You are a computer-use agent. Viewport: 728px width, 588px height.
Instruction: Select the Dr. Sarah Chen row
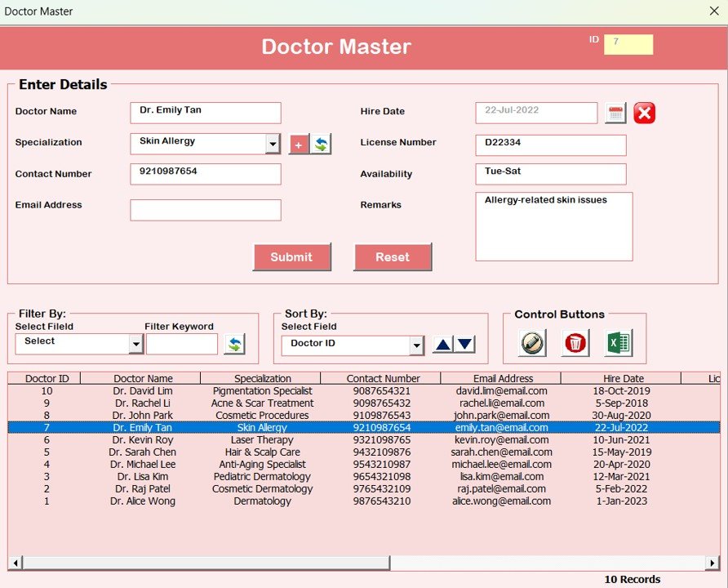[x=364, y=452]
